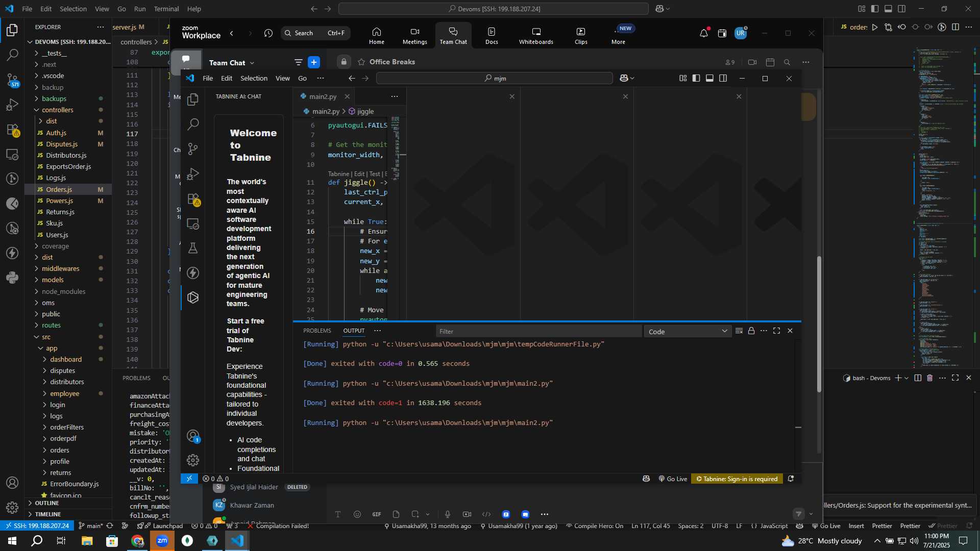Screen dimensions: 980x551
Task: Open Explorer view in front mjm VS Code
Action: pyautogui.click(x=193, y=99)
